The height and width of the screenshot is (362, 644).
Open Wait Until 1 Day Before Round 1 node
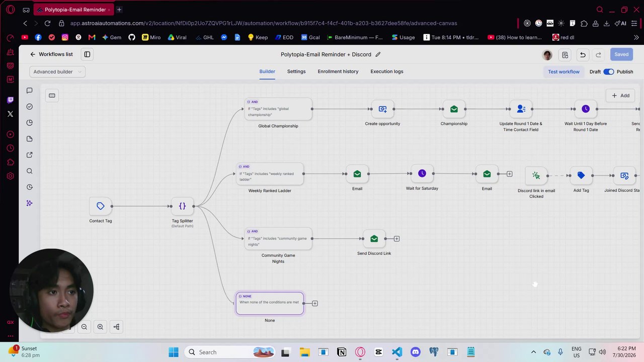point(586,109)
